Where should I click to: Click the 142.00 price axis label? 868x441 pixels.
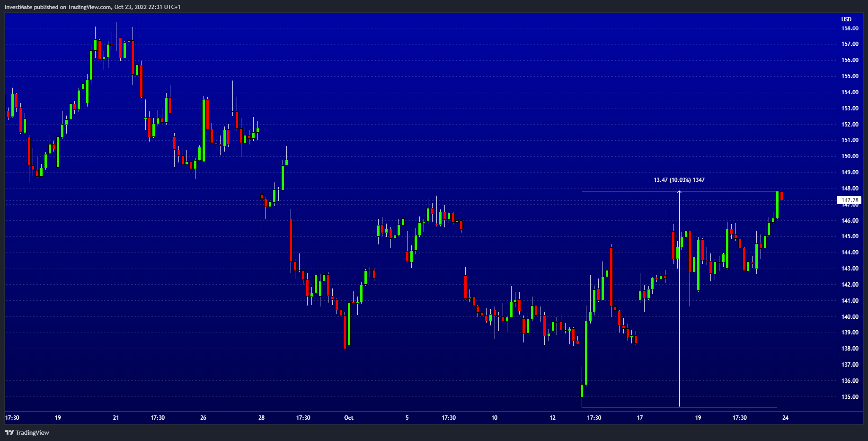pos(850,285)
